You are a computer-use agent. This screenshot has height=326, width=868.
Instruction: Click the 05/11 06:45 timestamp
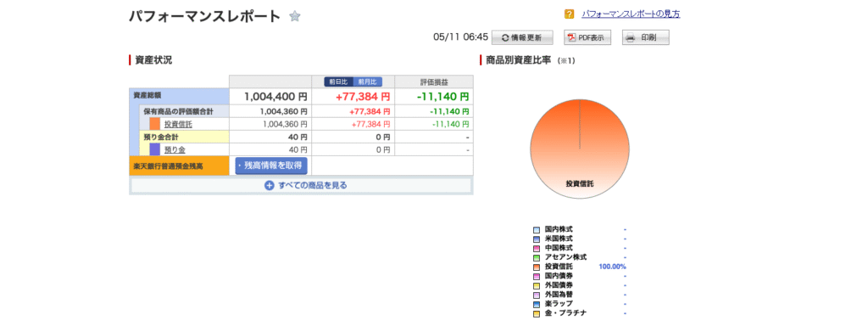tap(460, 37)
